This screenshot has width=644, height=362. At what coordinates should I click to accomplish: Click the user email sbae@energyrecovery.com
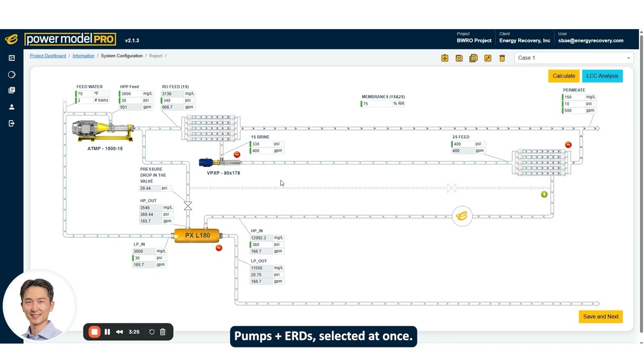coord(591,41)
